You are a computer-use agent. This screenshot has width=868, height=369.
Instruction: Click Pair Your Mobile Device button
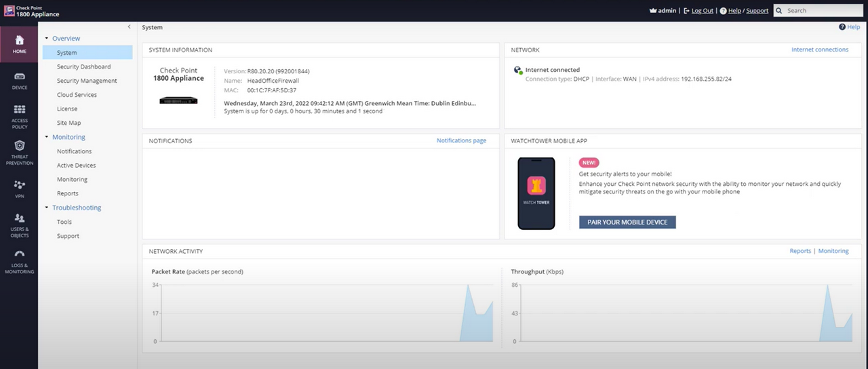pos(627,222)
